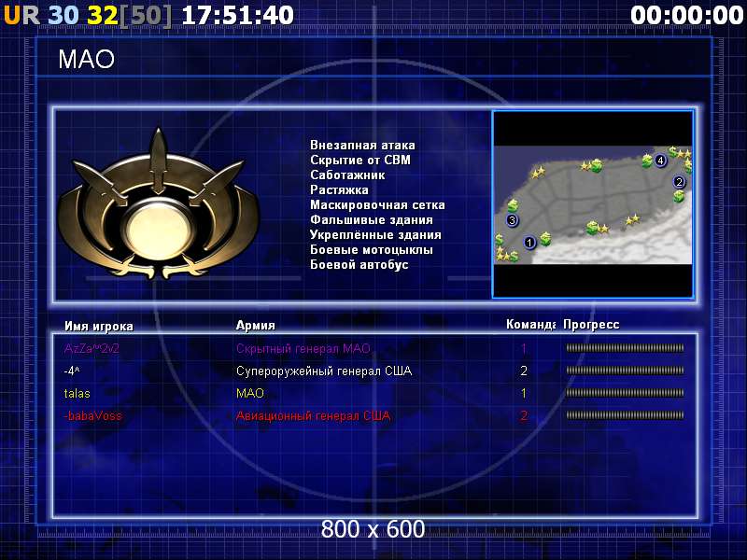Click "Супероружейный генерал США" army entry

pos(324,371)
